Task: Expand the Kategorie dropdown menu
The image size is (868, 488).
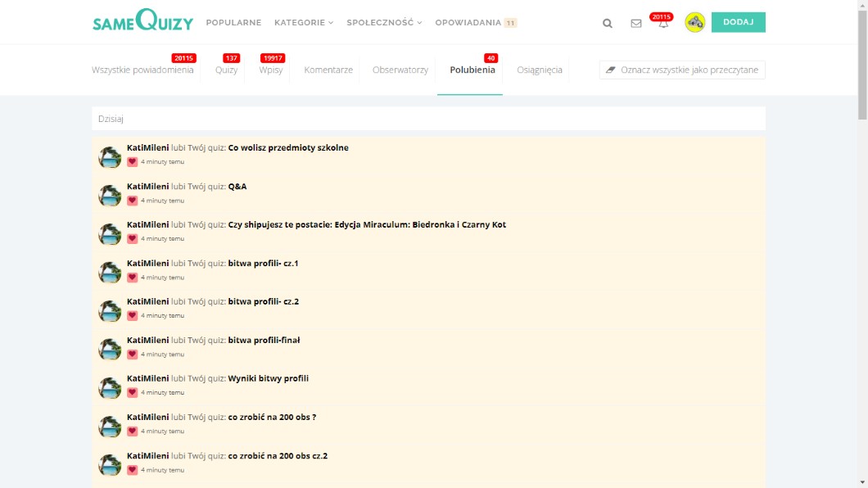Action: click(303, 23)
